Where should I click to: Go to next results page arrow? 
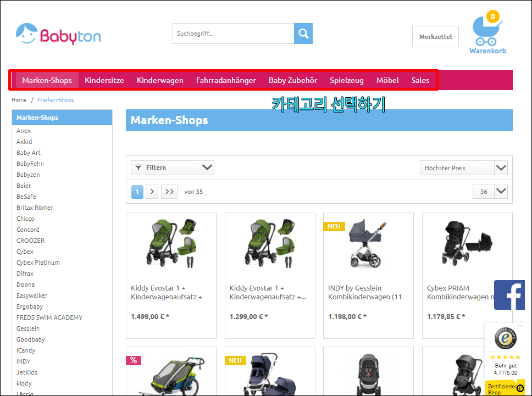pyautogui.click(x=152, y=192)
